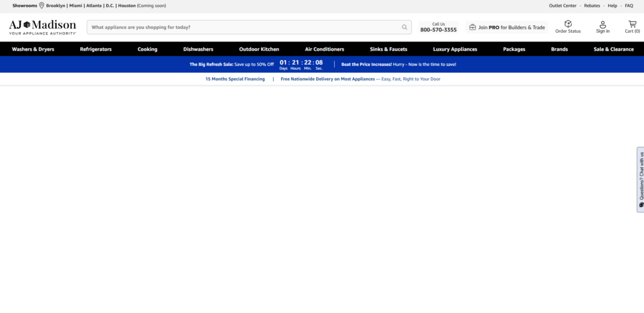
Task: Open the Order Status box icon
Action: [x=568, y=24]
